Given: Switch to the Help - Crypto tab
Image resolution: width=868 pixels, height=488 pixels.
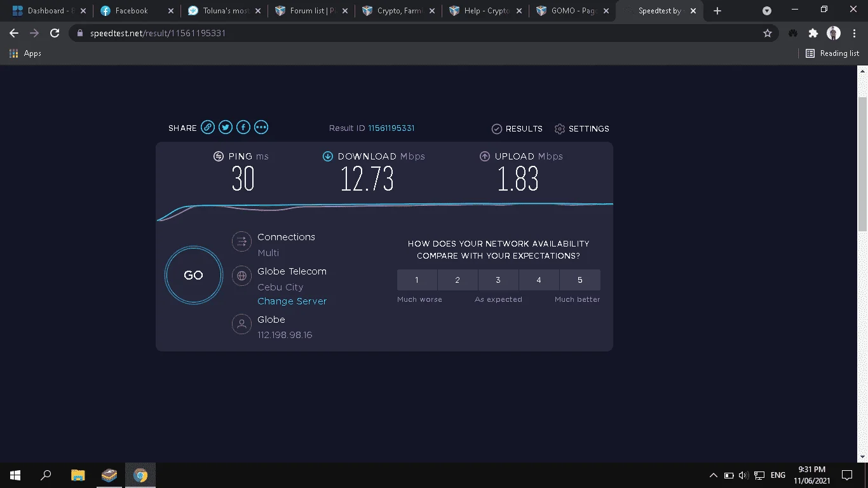Looking at the screenshot, I should pos(485,11).
